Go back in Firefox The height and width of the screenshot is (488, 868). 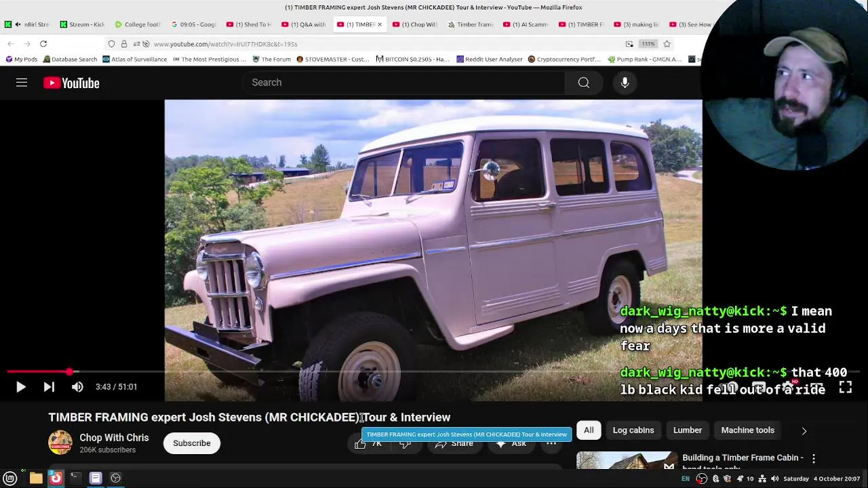11,44
